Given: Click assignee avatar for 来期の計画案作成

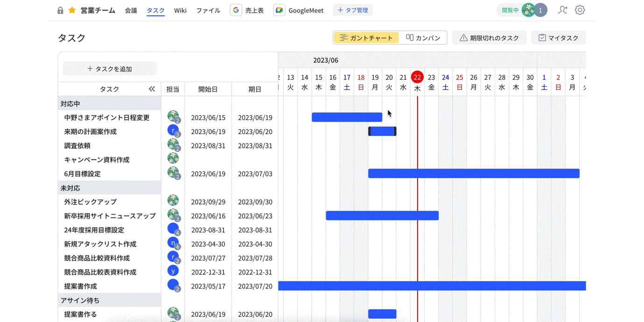Looking at the screenshot, I should tap(173, 131).
